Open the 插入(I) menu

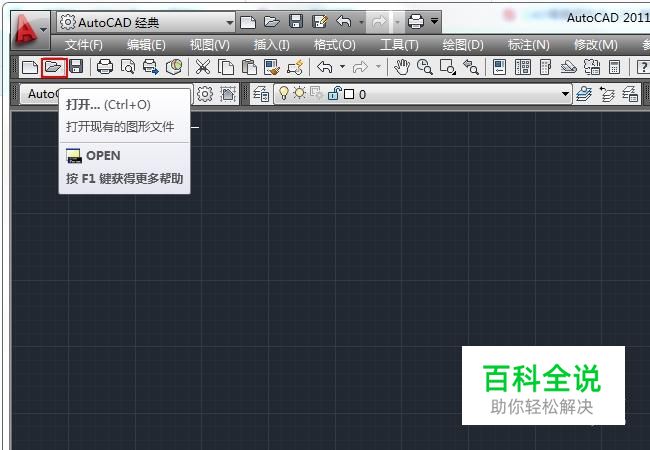click(x=272, y=45)
